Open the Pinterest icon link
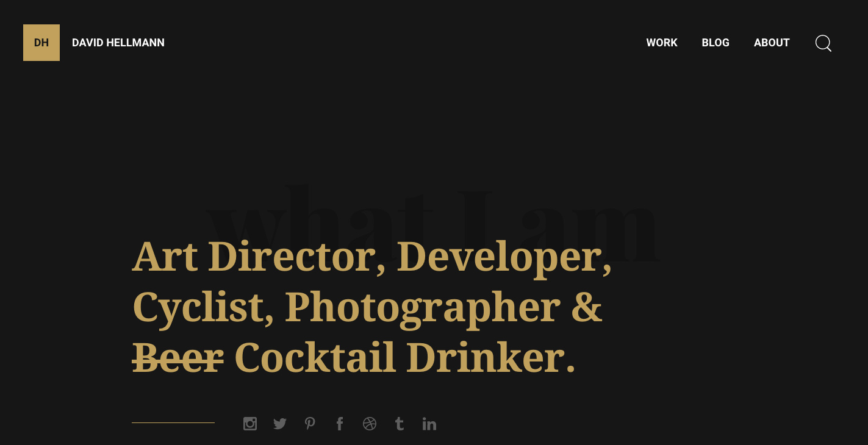The width and height of the screenshot is (868, 445). click(310, 424)
